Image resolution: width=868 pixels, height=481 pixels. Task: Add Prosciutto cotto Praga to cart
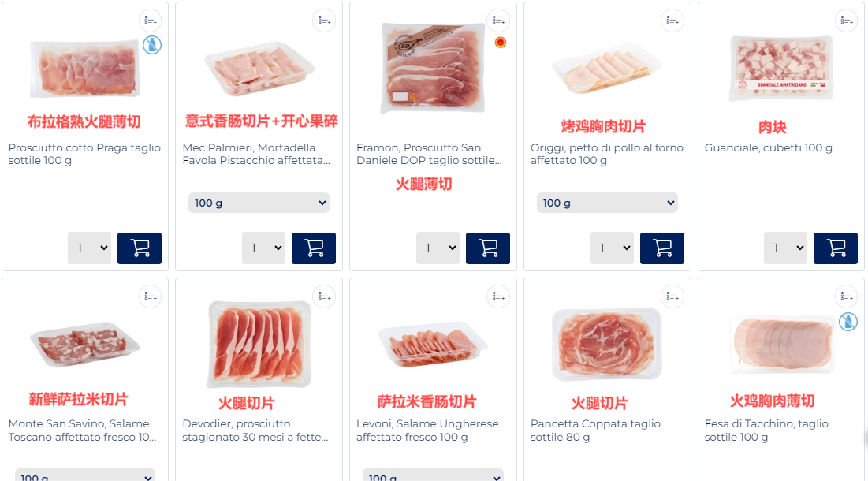140,248
